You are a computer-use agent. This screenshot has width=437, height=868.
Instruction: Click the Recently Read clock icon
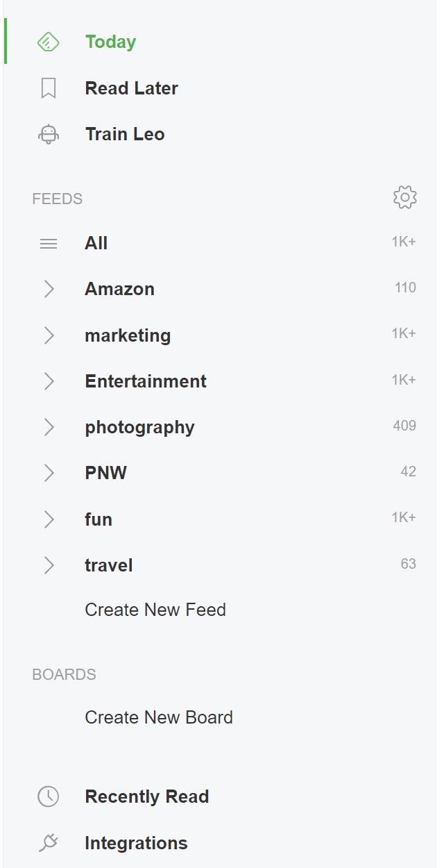click(48, 796)
